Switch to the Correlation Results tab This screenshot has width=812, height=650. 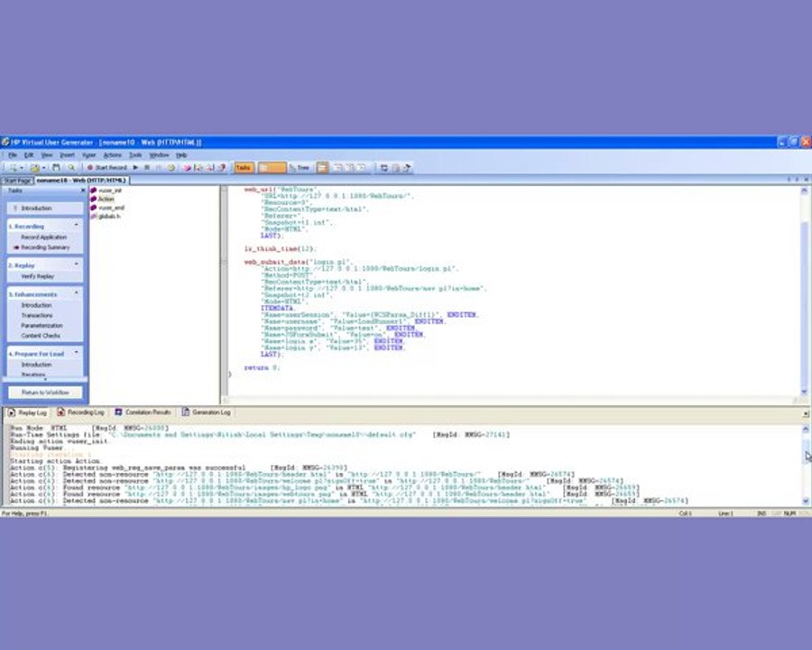(x=143, y=413)
